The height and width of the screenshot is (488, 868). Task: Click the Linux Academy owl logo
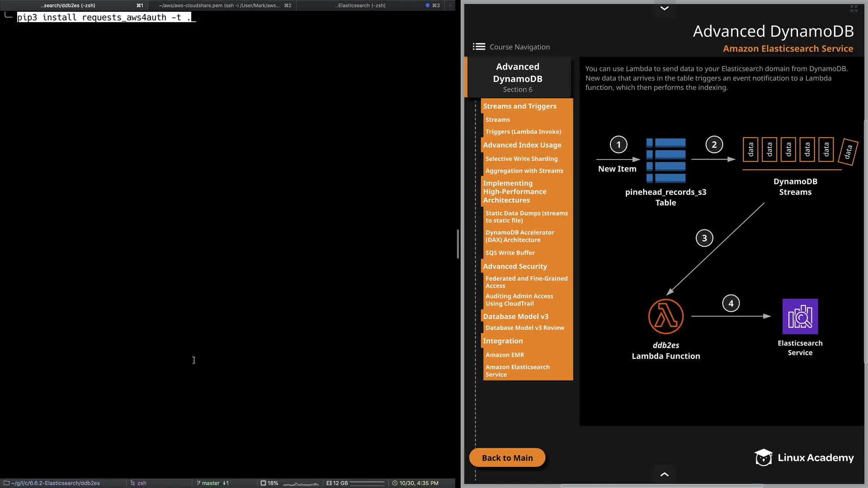(763, 457)
